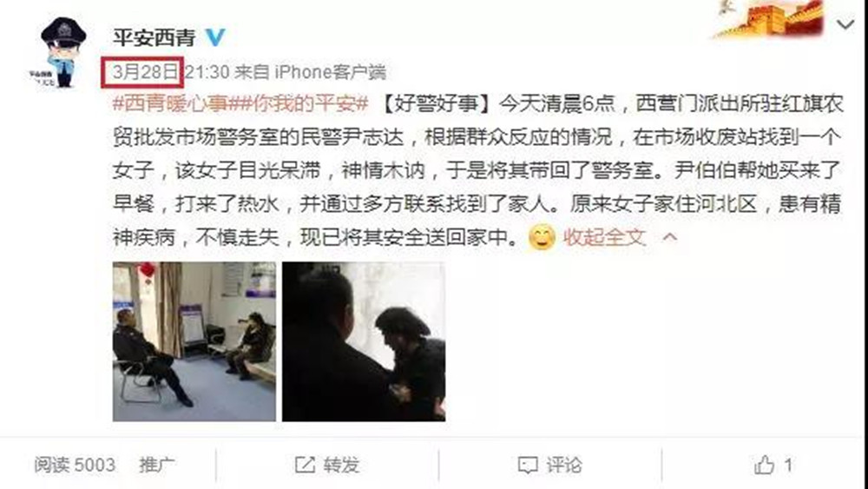This screenshot has width=868, height=489.
Task: Click 推广 to promote the post
Action: [x=156, y=465]
